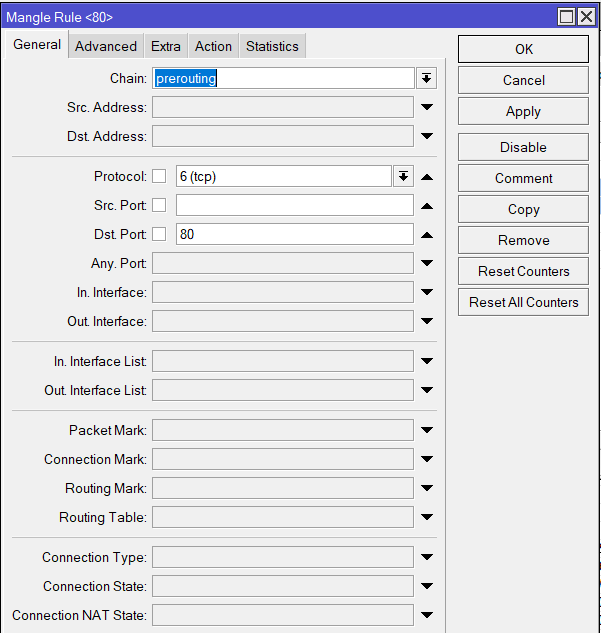Open the Chain dropdown list
The width and height of the screenshot is (601, 633).
tap(427, 78)
